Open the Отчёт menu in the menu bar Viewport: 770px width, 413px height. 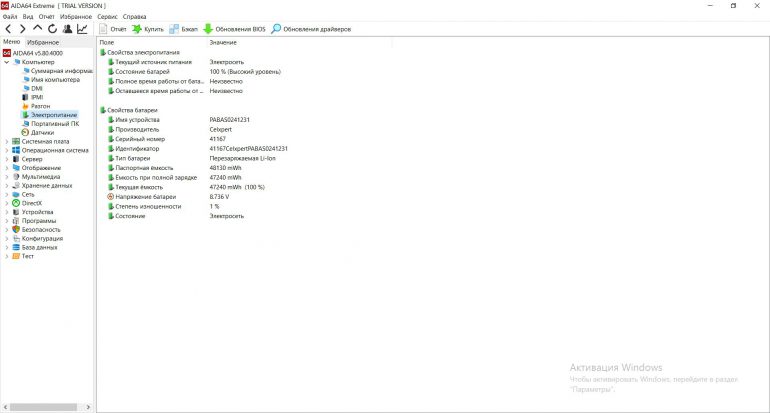47,16
